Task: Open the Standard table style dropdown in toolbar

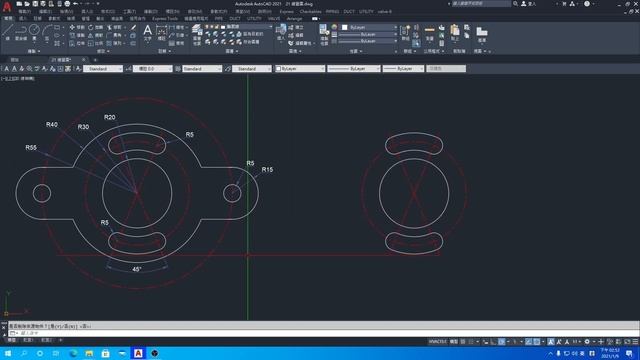Action: (x=202, y=69)
